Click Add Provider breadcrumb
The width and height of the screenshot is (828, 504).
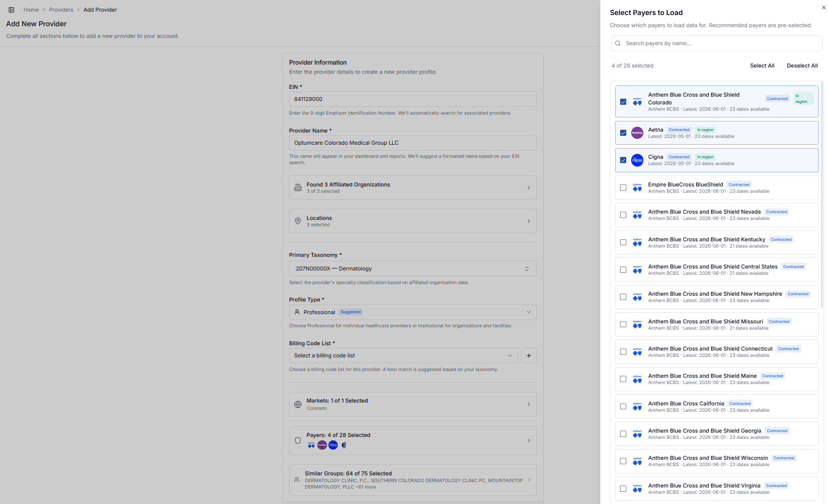point(100,10)
